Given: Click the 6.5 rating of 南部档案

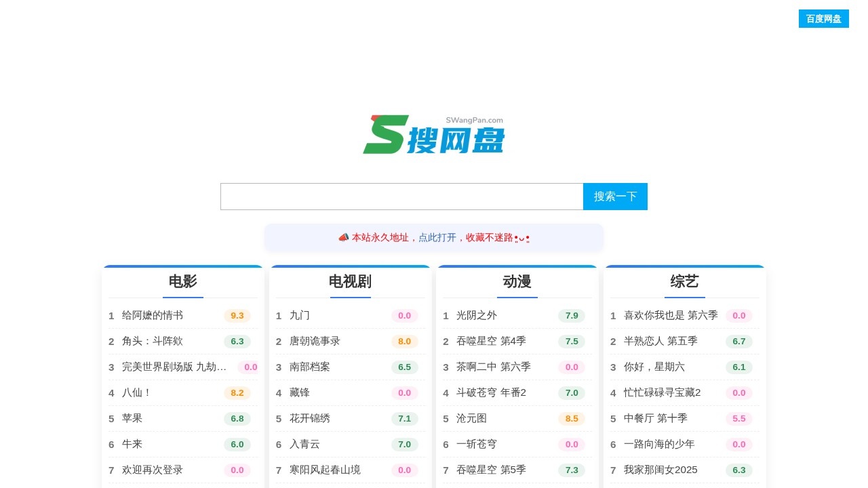Looking at the screenshot, I should [x=405, y=367].
